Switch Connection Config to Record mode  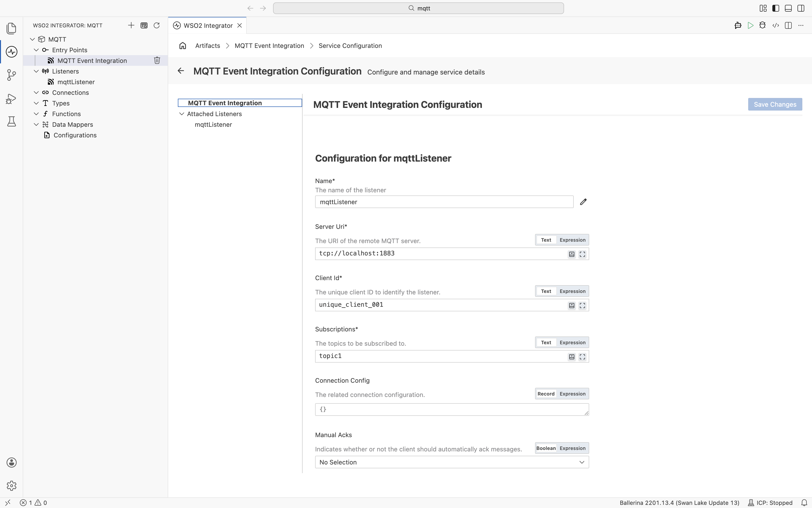click(x=546, y=394)
